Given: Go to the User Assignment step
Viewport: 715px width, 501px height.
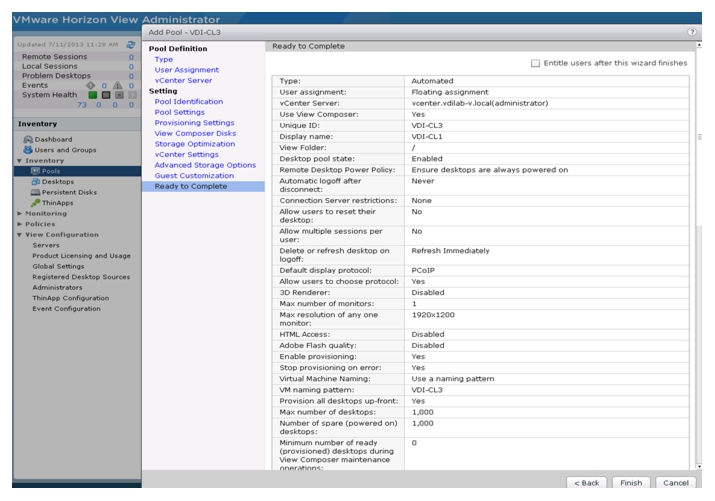Looking at the screenshot, I should coord(187,70).
